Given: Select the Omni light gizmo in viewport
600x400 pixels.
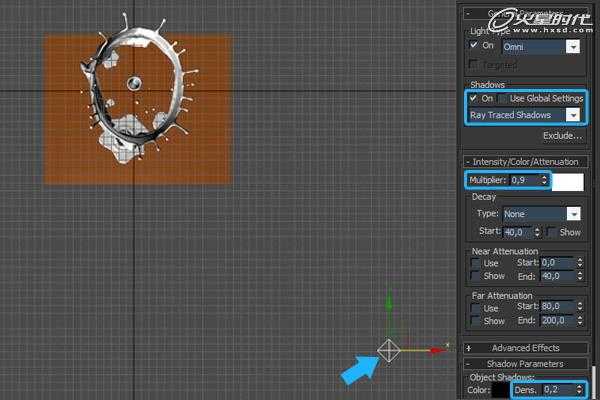Looking at the screenshot, I should tap(388, 350).
